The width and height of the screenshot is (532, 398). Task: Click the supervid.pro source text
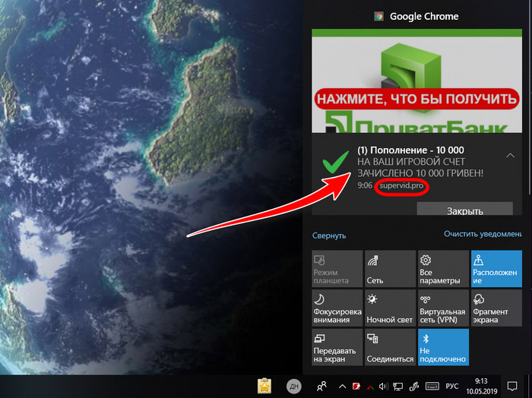point(401,186)
